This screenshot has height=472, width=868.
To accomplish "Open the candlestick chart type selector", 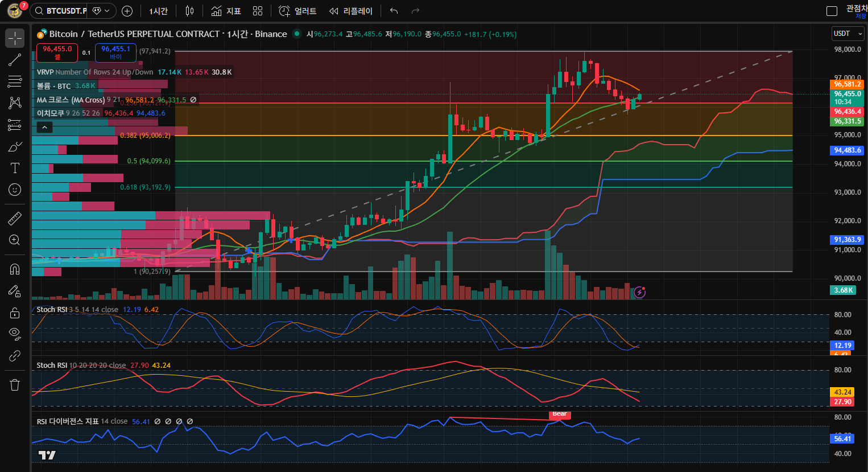I will tap(189, 11).
